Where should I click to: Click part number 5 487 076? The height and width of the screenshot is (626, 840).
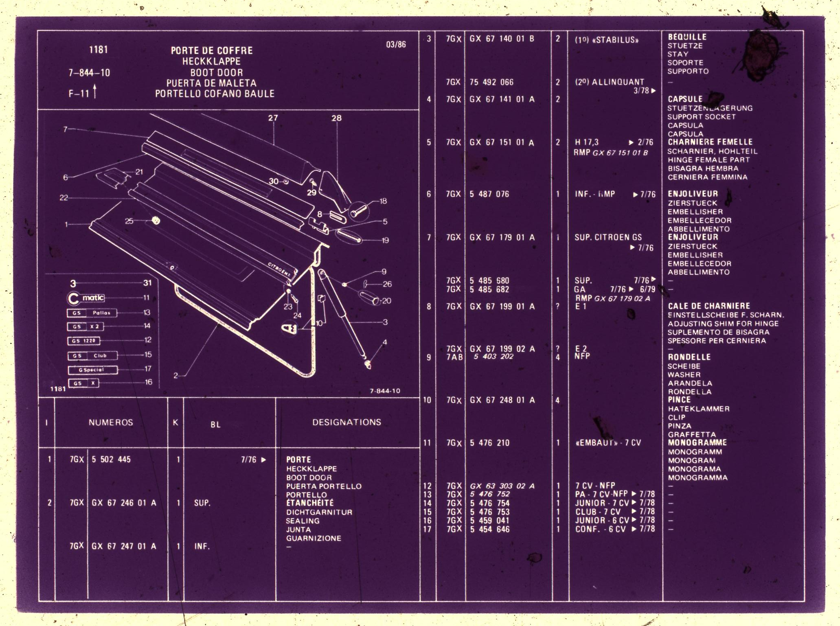click(x=489, y=194)
